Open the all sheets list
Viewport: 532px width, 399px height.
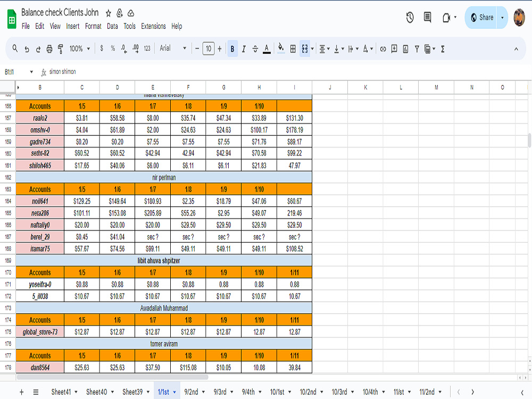pos(36,392)
